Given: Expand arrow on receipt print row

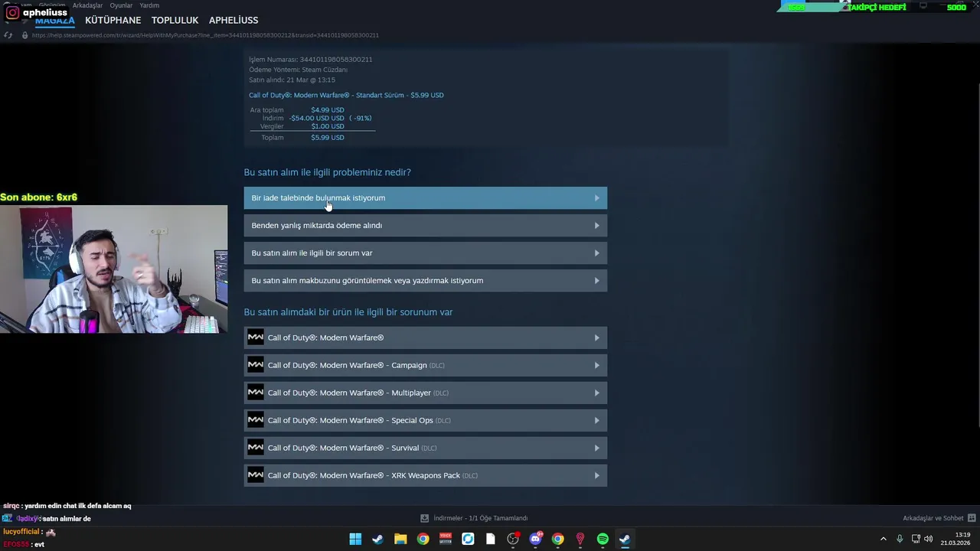Looking at the screenshot, I should point(597,281).
